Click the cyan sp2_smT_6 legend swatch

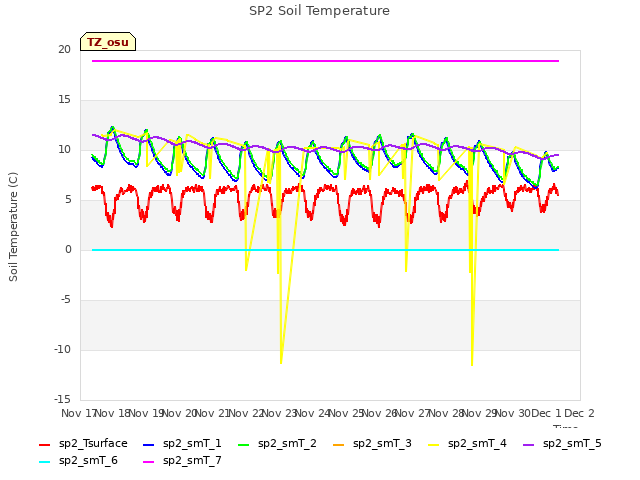[x=44, y=462]
